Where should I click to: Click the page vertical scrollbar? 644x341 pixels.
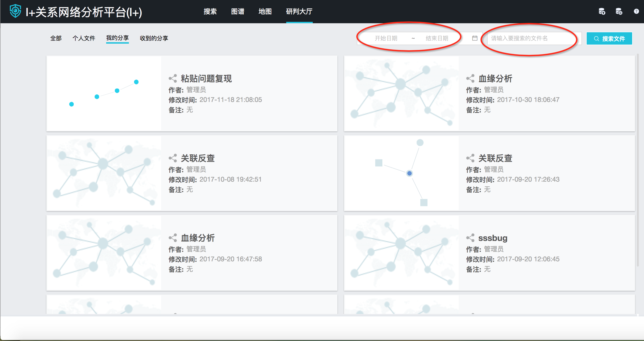638,160
